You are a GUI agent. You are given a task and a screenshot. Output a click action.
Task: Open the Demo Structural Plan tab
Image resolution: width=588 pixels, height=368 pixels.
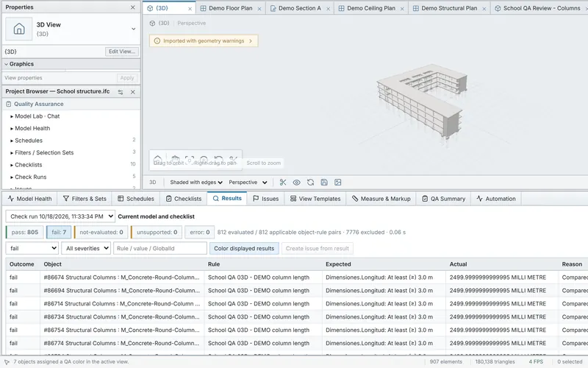pyautogui.click(x=449, y=8)
